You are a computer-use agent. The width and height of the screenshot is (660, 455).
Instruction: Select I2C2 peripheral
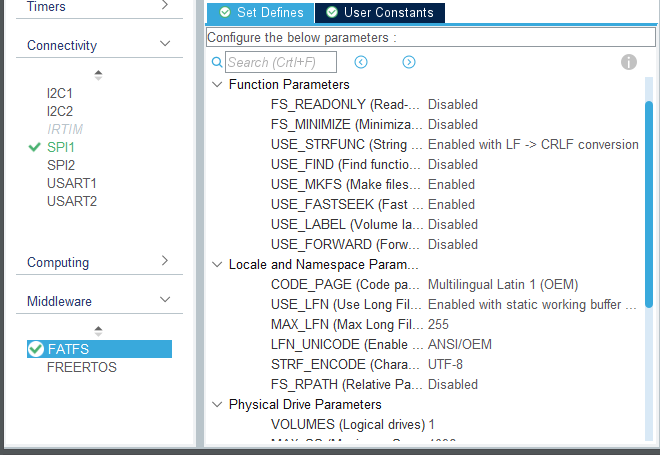point(60,111)
